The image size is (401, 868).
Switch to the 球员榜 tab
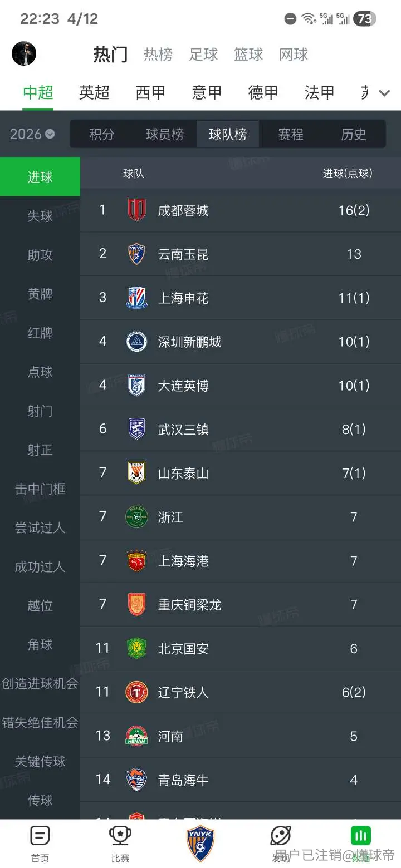pyautogui.click(x=164, y=134)
